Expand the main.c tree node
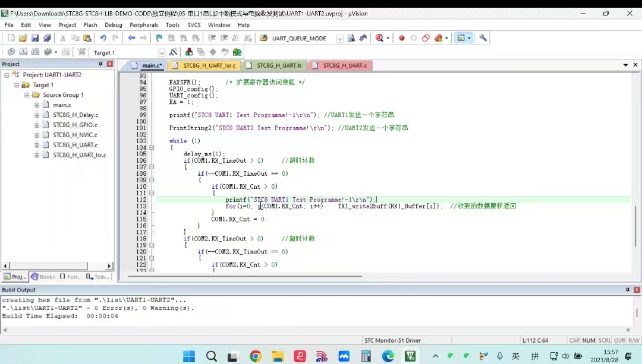 coord(37,105)
